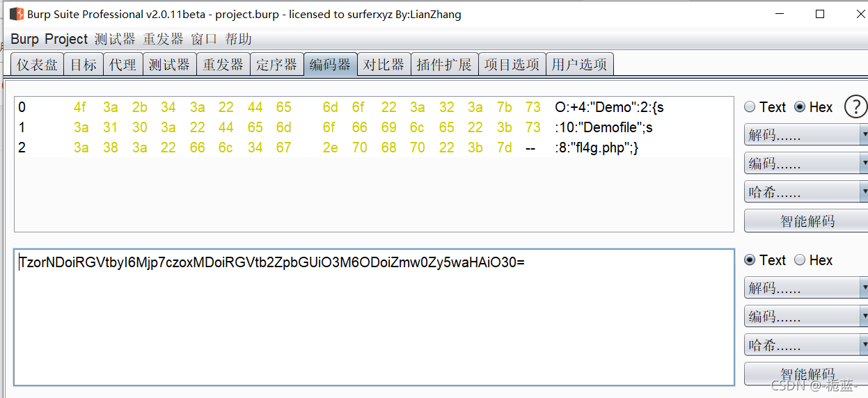Click the upper 智能解码 button
This screenshot has width=868, height=398.
pyautogui.click(x=806, y=221)
